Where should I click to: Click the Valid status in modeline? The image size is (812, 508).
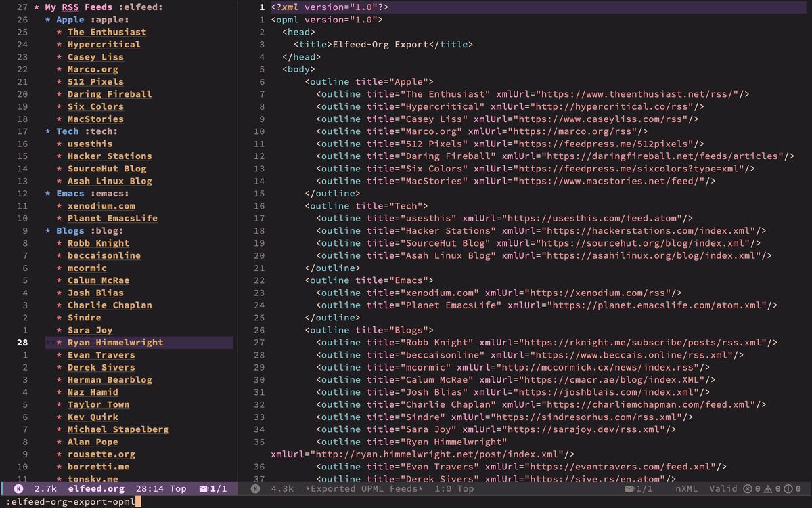[x=723, y=488]
